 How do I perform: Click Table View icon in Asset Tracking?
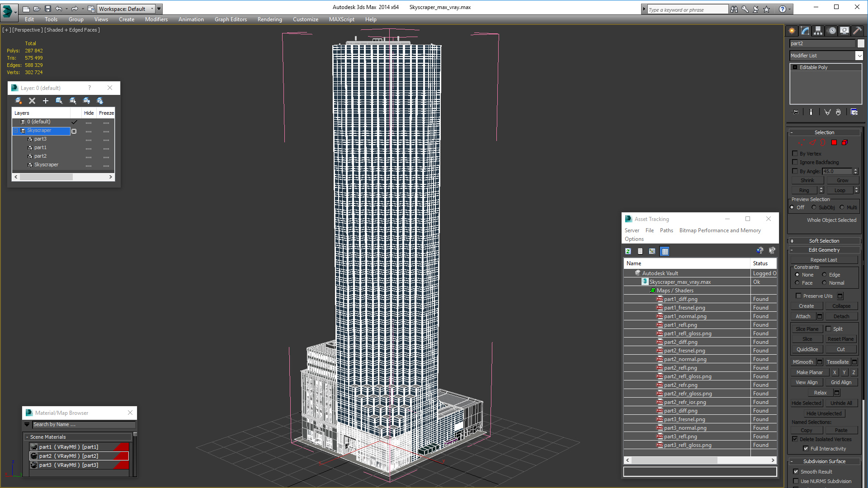click(665, 251)
